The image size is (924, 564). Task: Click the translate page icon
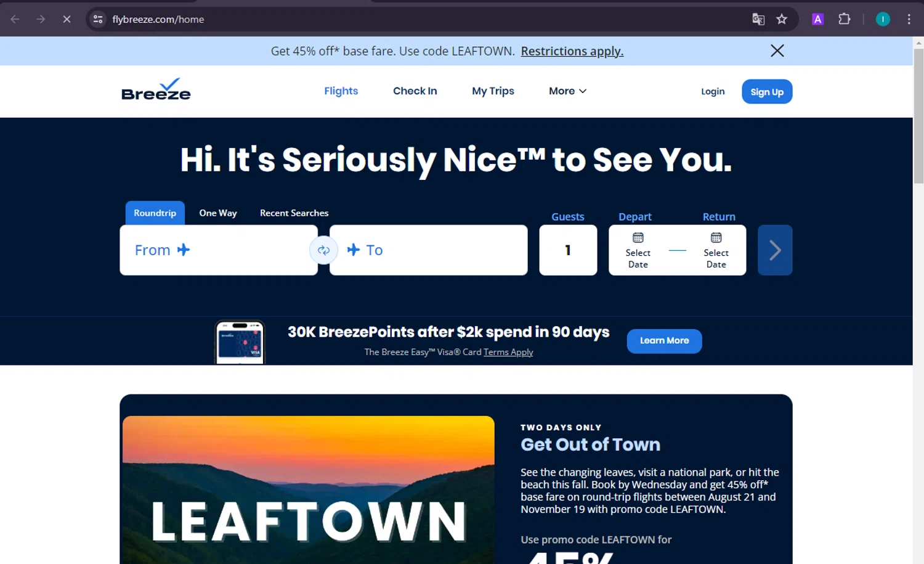pos(758,19)
